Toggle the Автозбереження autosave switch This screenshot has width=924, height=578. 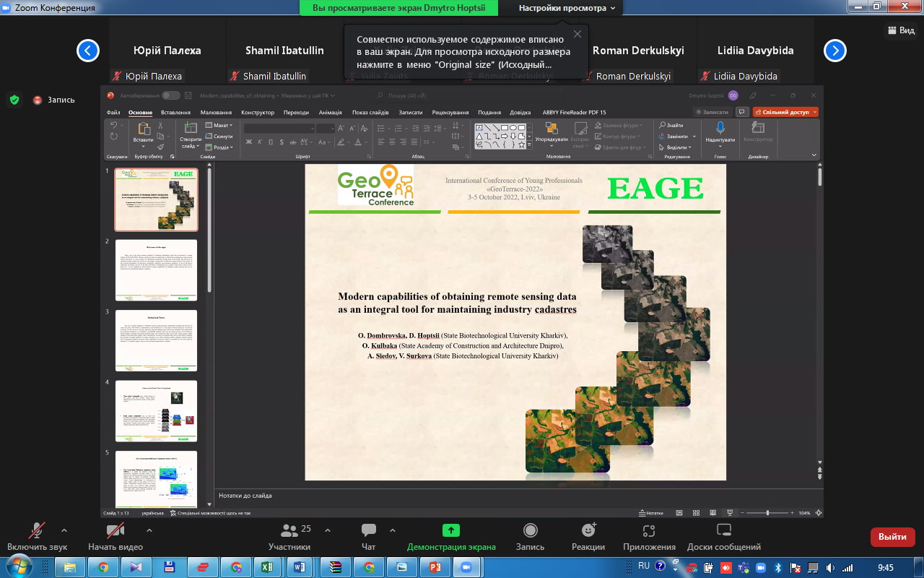(x=171, y=95)
